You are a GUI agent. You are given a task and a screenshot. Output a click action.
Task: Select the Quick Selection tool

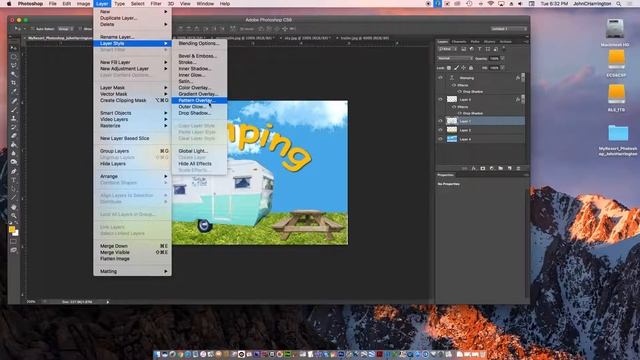13,73
